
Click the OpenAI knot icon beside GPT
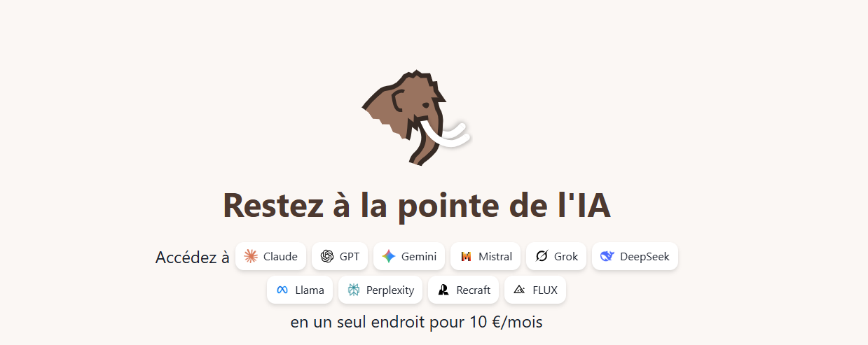tap(326, 256)
